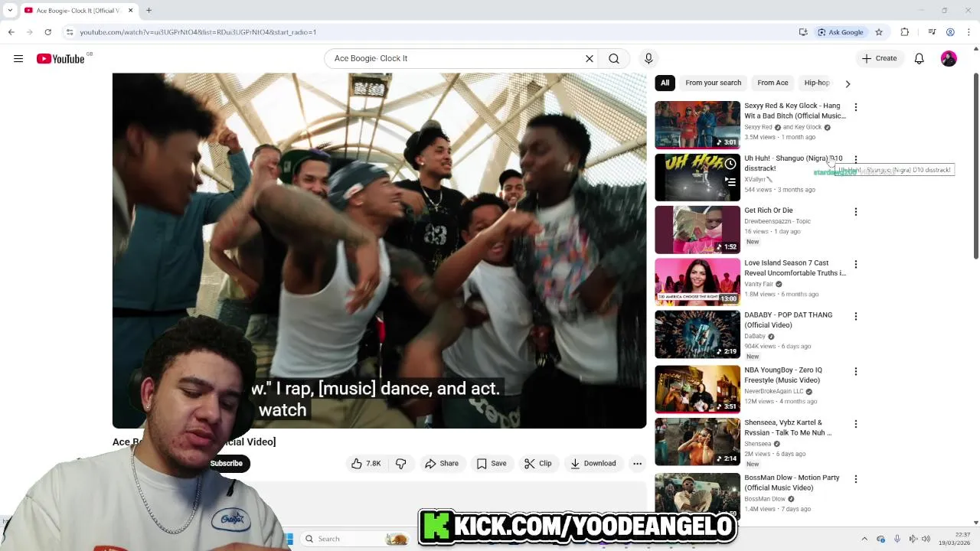
Task: Click the Ask Google button
Action: tap(840, 32)
